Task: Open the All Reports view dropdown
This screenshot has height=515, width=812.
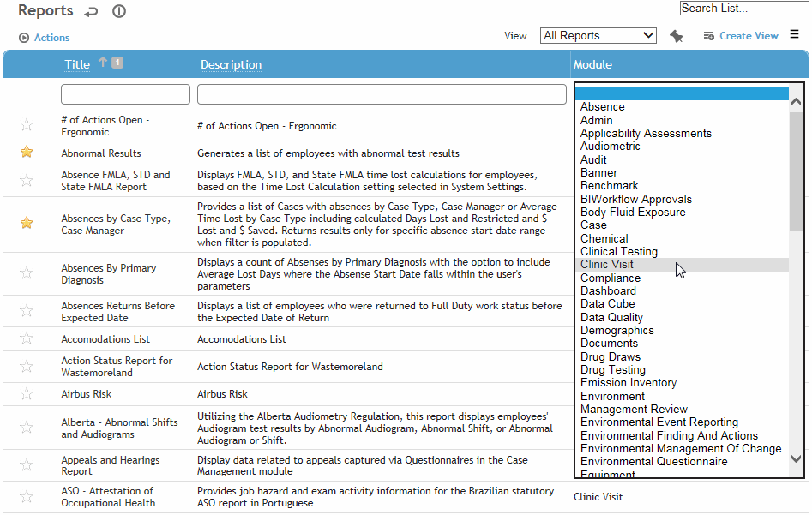Action: (x=598, y=35)
